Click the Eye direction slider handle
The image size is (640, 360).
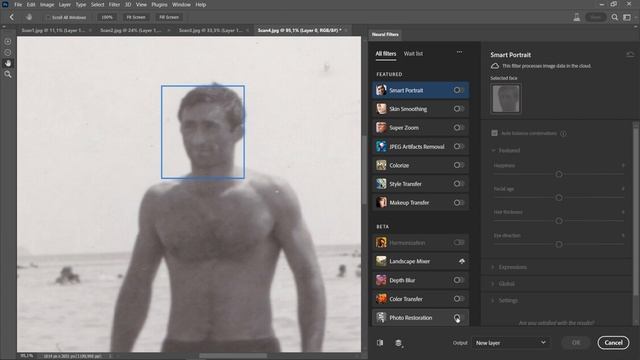point(559,244)
